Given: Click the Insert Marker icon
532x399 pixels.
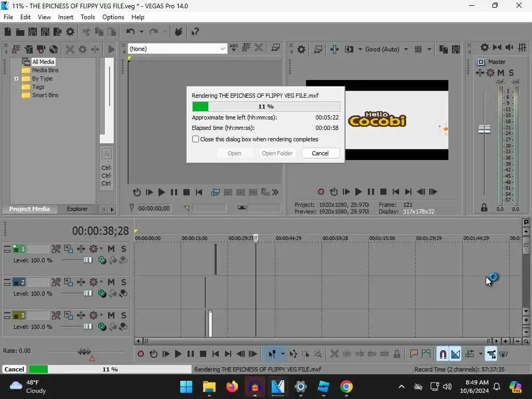Looking at the screenshot, I should click(414, 354).
